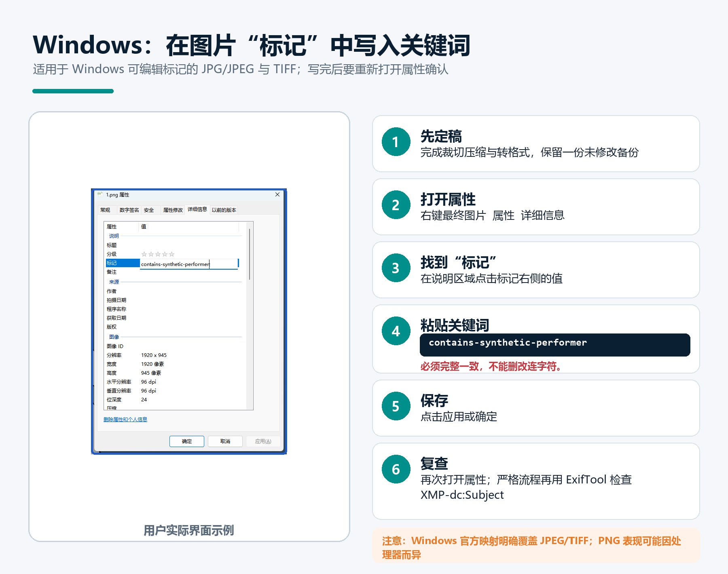Click the 说明 section header
The width and height of the screenshot is (728, 574).
pyautogui.click(x=114, y=236)
